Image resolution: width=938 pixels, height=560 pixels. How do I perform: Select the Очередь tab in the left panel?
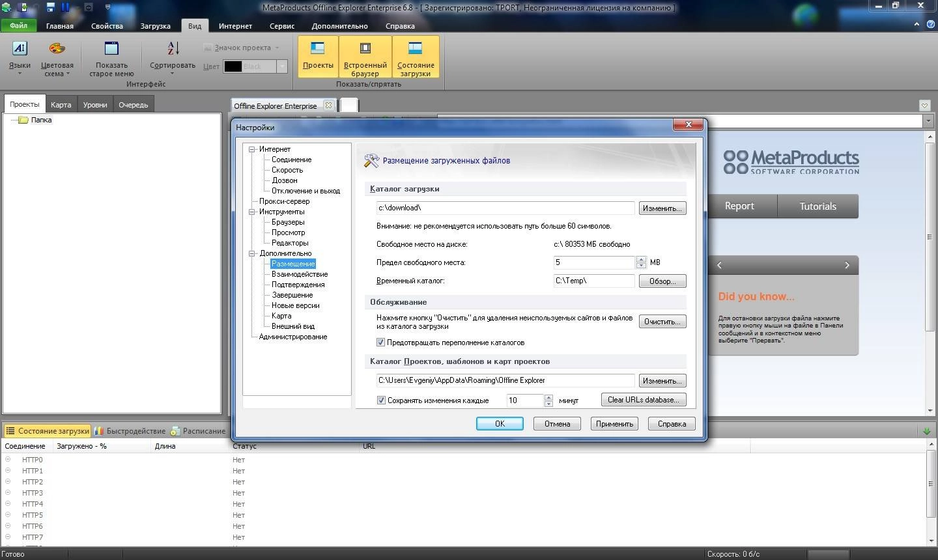click(133, 105)
